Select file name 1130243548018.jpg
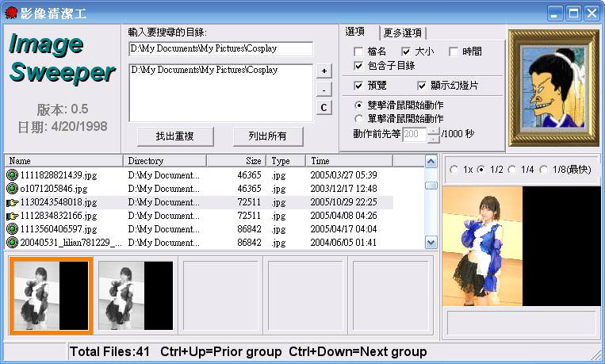 coord(58,202)
